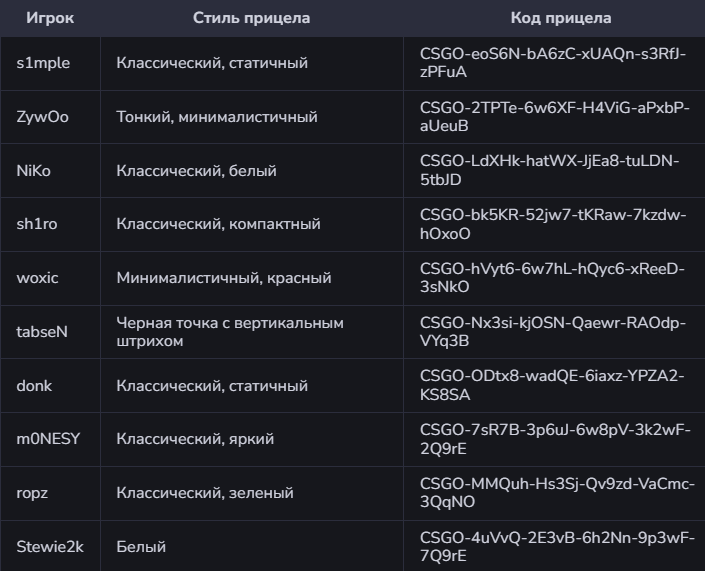Click the Стиль прицела column header
Image resolution: width=705 pixels, height=571 pixels.
tap(251, 18)
